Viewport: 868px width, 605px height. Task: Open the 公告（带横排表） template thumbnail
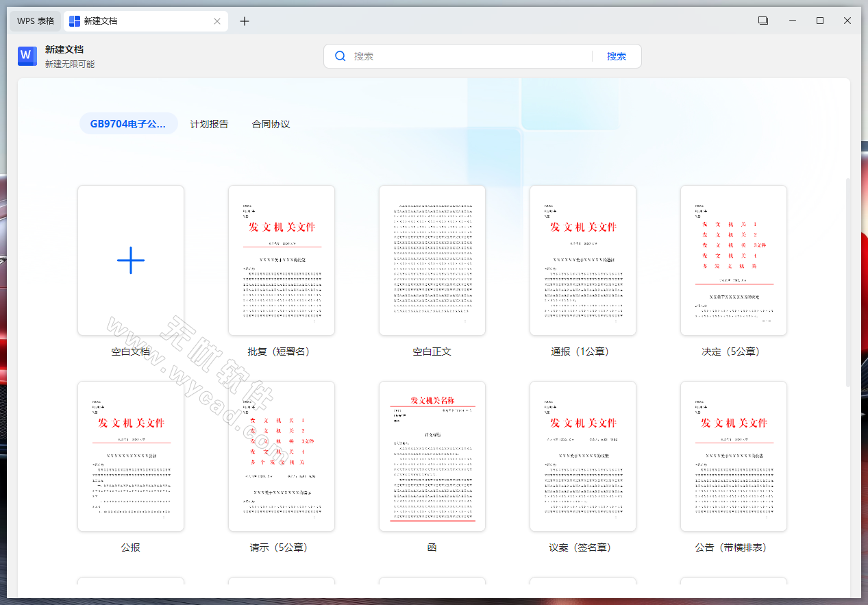tap(734, 456)
